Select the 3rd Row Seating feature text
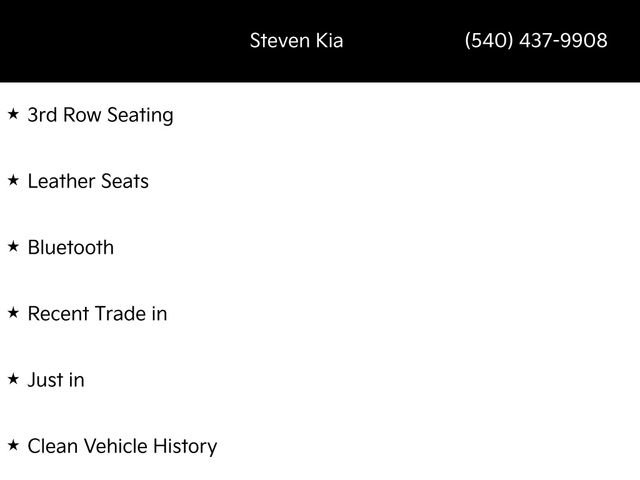640x480 pixels. pos(100,115)
